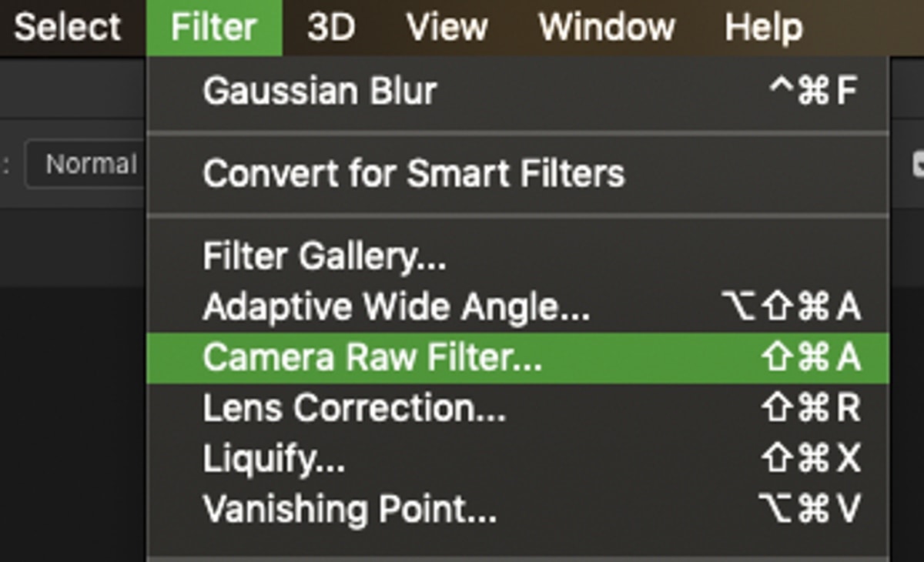
Task: Launch the highlighted Camera Raw Filter
Action: tap(517, 358)
